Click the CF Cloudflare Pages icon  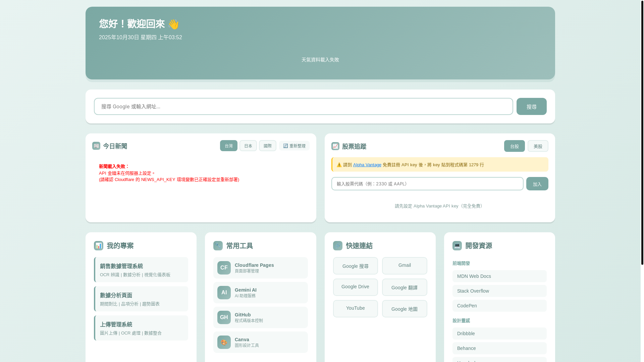[x=224, y=268]
